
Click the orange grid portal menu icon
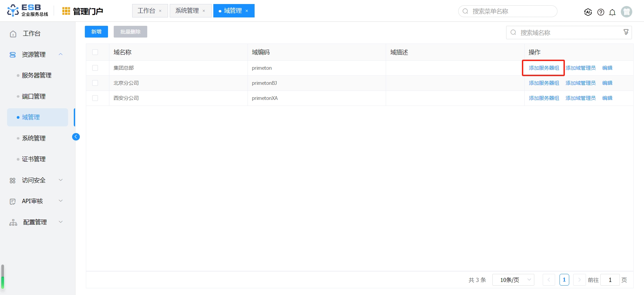66,11
